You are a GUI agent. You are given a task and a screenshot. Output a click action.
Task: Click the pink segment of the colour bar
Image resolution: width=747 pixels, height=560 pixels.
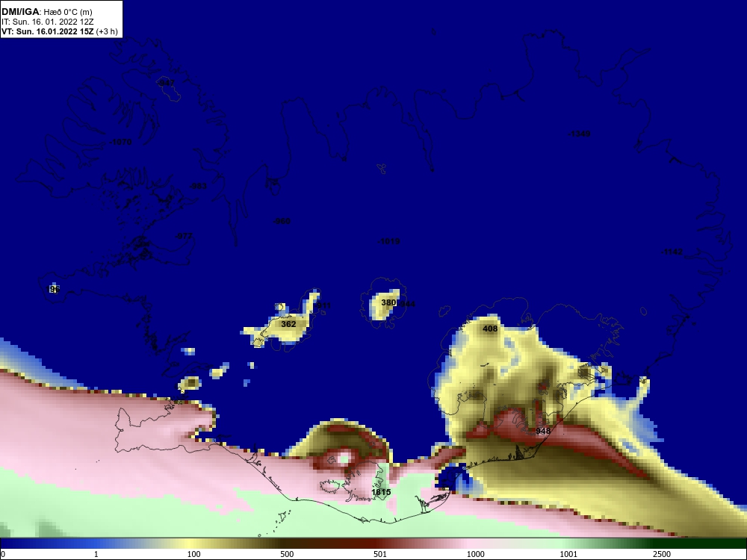click(471, 544)
